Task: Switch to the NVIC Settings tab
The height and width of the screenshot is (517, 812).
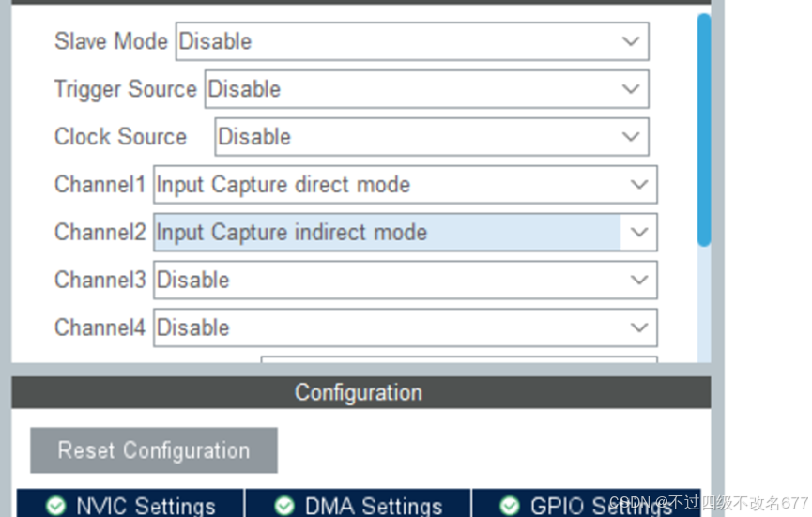Action: [130, 504]
